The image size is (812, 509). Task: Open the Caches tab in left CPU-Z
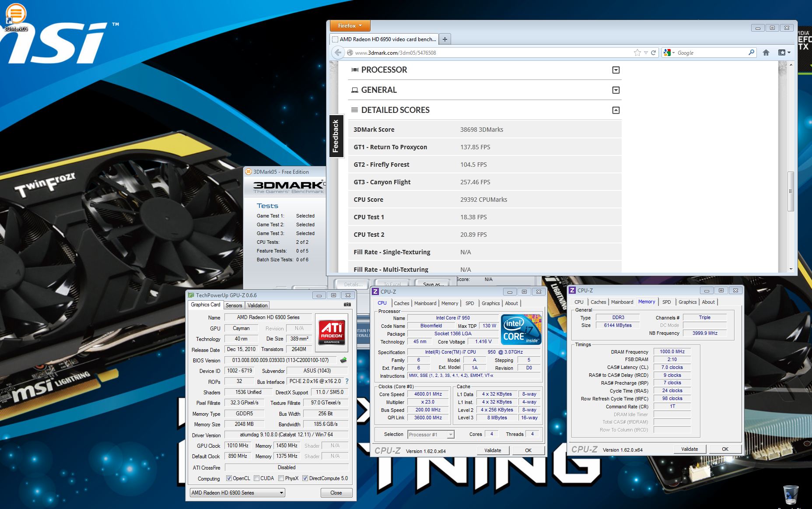coord(401,303)
